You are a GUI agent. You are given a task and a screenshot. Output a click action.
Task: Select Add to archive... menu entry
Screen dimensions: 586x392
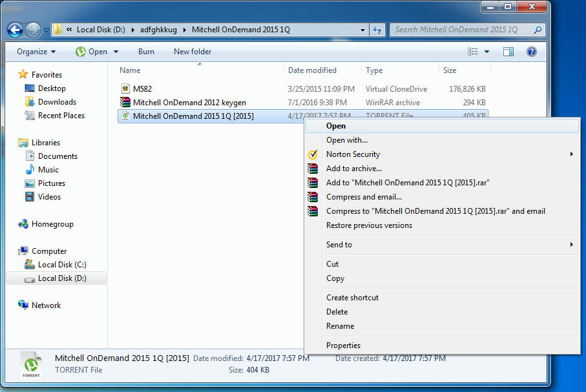pyautogui.click(x=353, y=169)
